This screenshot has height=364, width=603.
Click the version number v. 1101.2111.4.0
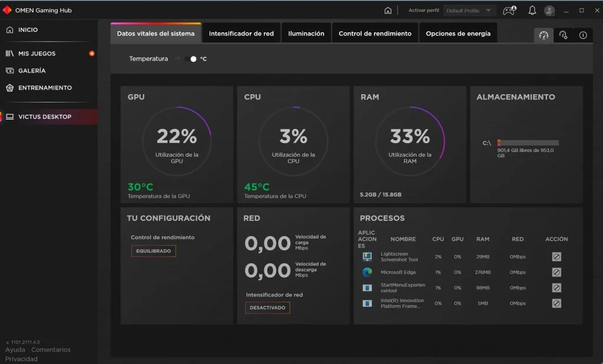pyautogui.click(x=23, y=342)
